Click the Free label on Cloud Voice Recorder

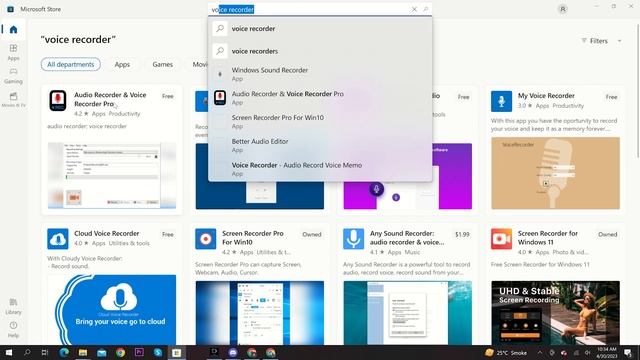168,235
